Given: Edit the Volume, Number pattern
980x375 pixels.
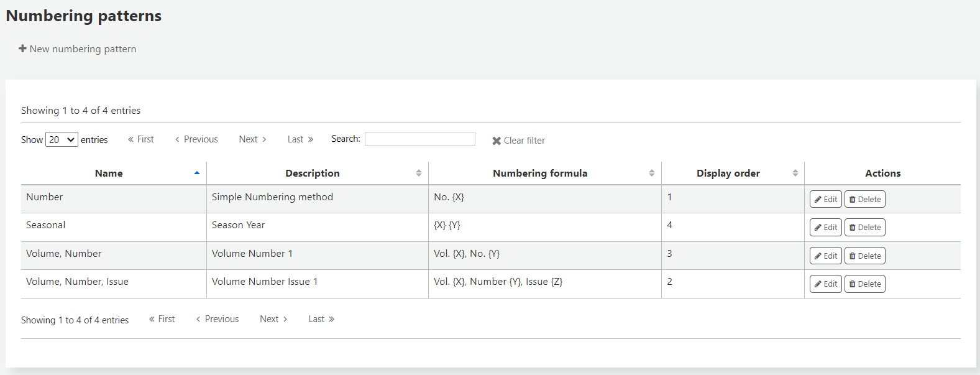Looking at the screenshot, I should pos(825,256).
